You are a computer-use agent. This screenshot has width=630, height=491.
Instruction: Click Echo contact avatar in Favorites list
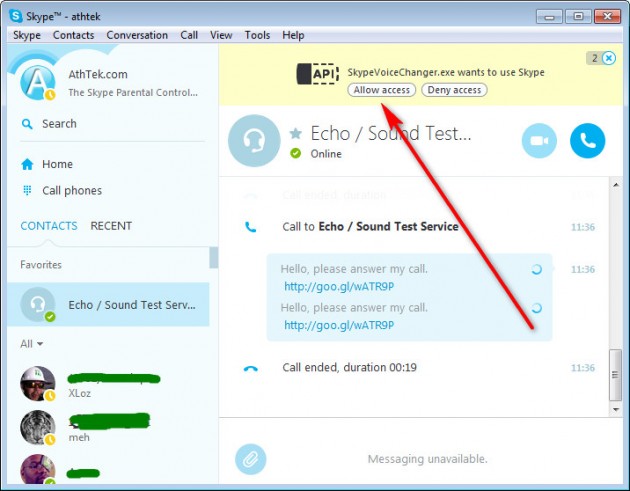[38, 305]
